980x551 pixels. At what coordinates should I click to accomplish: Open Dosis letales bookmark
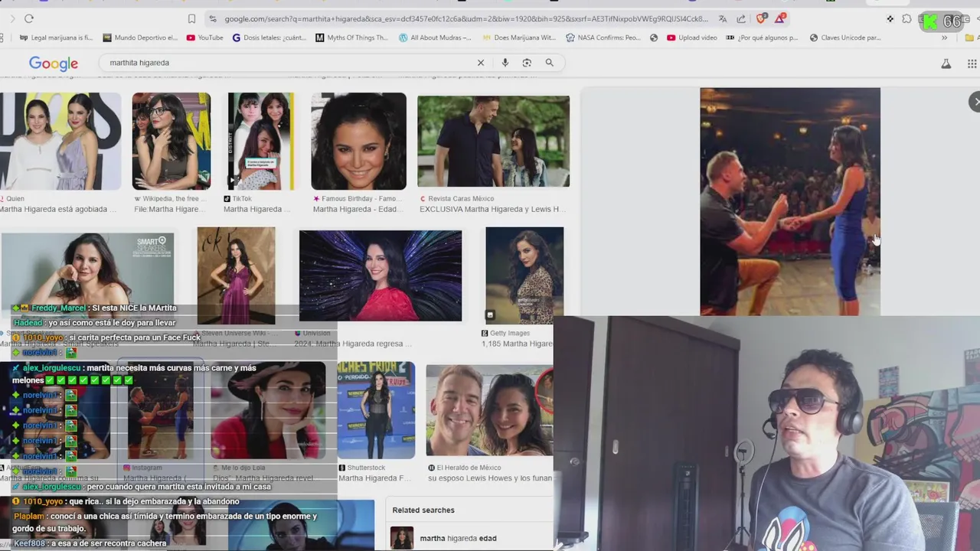tap(269, 37)
